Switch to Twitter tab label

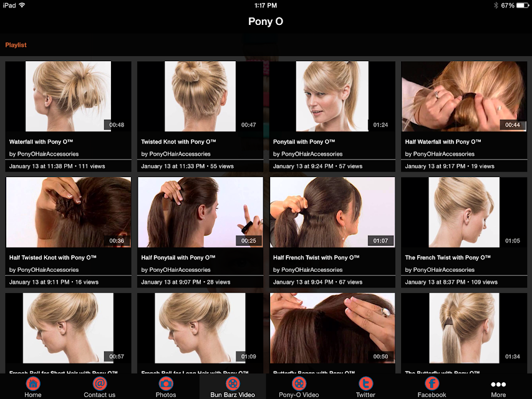tap(365, 395)
